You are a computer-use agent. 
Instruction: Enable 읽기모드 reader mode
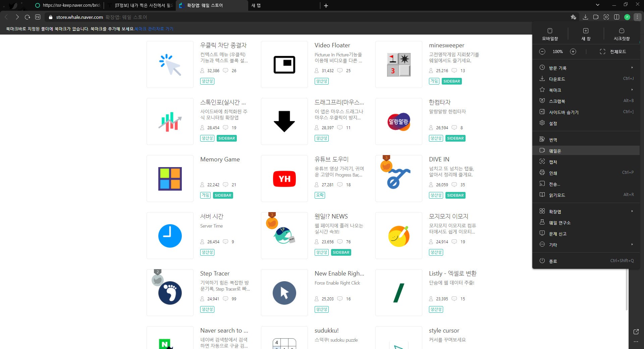(x=586, y=195)
